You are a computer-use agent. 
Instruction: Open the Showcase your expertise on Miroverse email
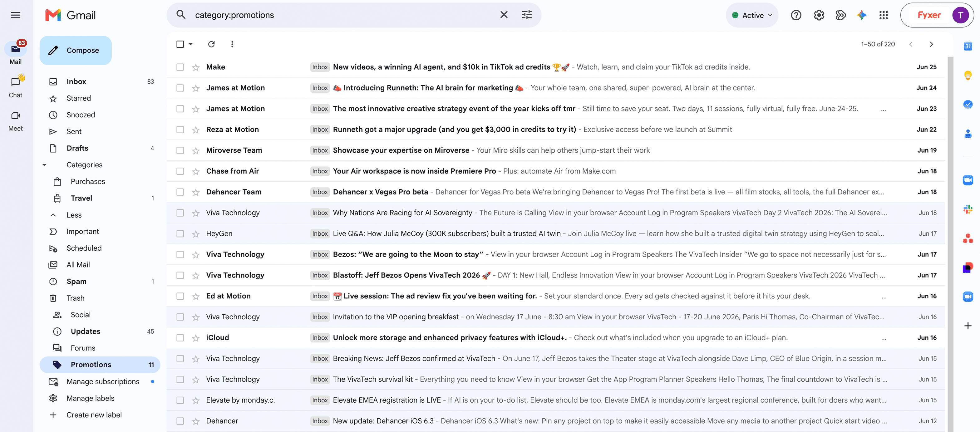coord(555,150)
